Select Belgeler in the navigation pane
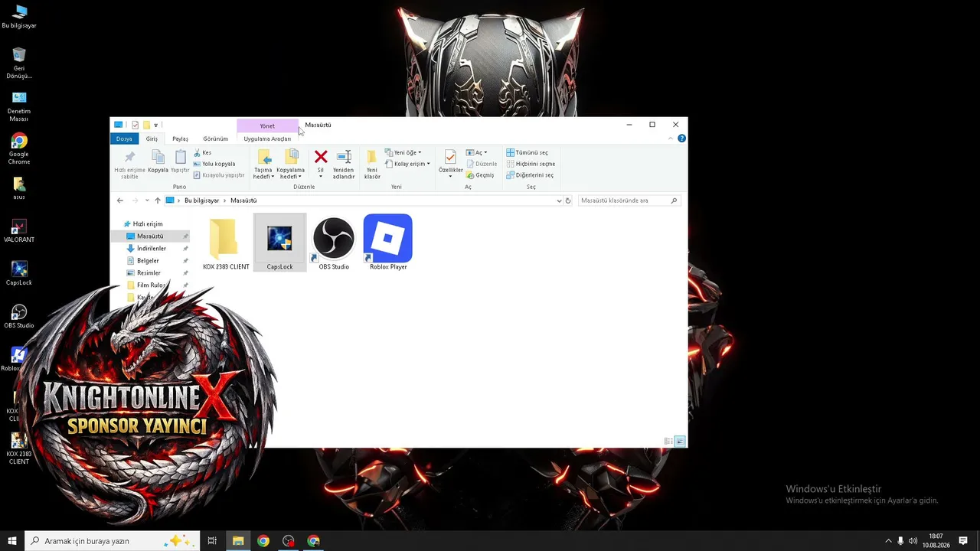The width and height of the screenshot is (980, 551). (148, 261)
